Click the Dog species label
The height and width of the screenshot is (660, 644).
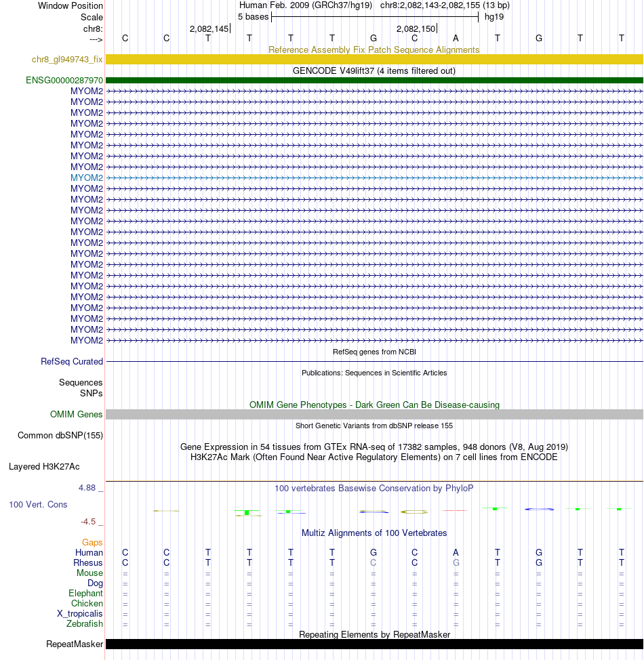(95, 583)
